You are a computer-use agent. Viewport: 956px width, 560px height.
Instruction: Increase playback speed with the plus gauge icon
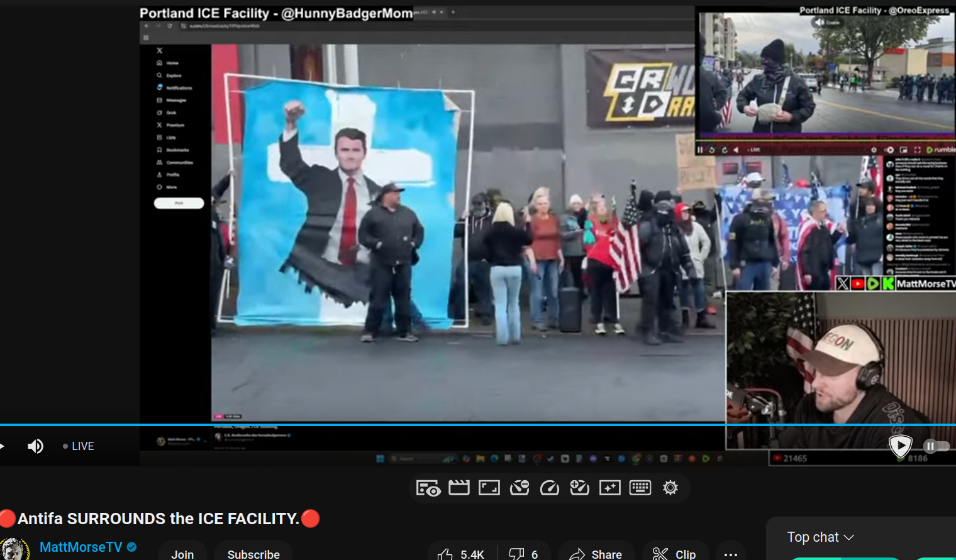pos(580,488)
